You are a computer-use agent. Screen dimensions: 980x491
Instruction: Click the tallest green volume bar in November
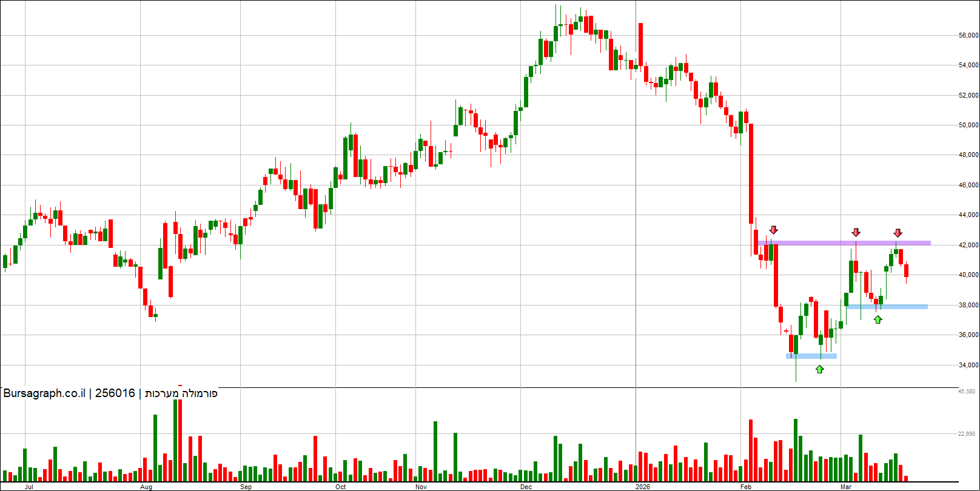[435, 451]
